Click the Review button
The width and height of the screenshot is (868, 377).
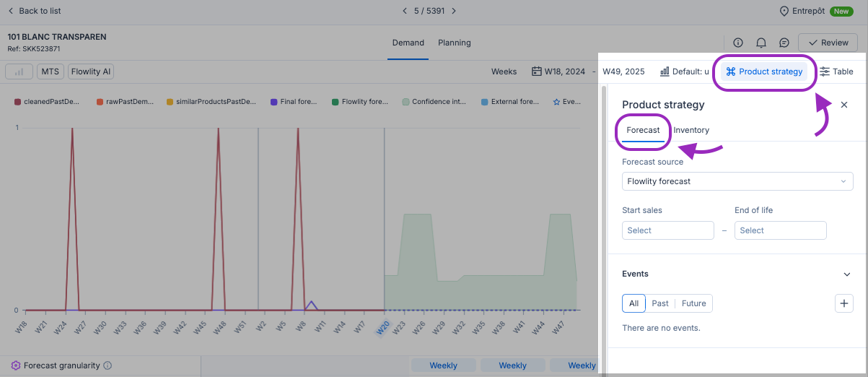[828, 43]
